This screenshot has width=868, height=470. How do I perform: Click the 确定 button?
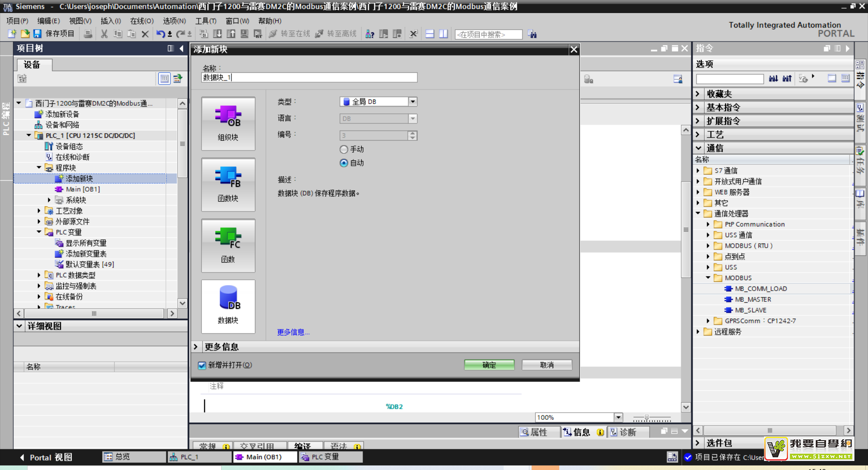click(489, 365)
